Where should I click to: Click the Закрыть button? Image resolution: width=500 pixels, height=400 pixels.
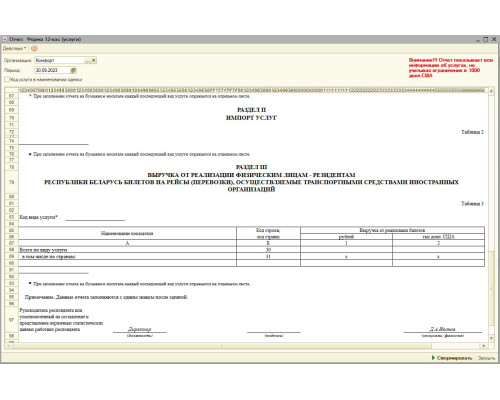click(486, 358)
